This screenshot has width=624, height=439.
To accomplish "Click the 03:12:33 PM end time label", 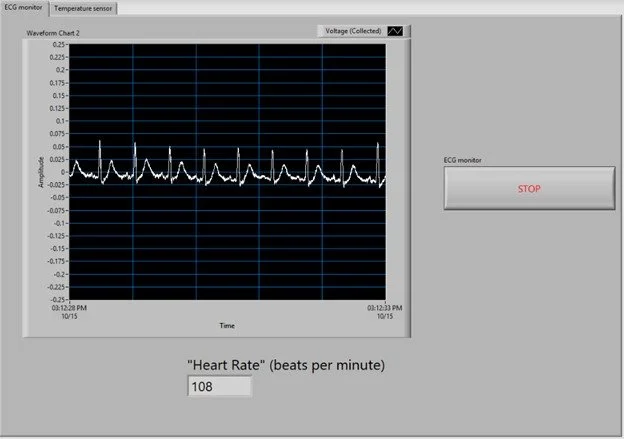I will point(384,308).
